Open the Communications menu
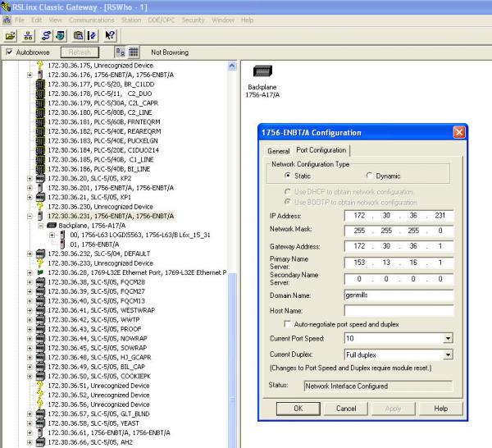This screenshot has width=492, height=448. pyautogui.click(x=92, y=20)
